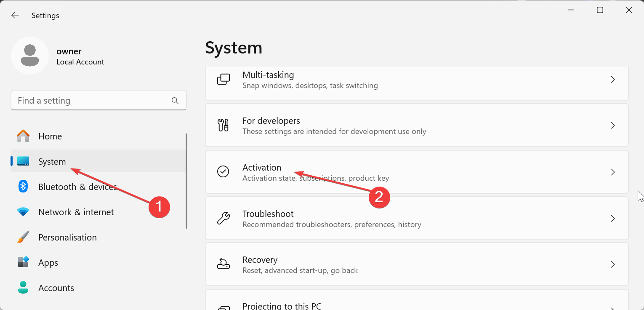The image size is (644, 310).
Task: Click the Network wifi icon
Action: click(23, 212)
